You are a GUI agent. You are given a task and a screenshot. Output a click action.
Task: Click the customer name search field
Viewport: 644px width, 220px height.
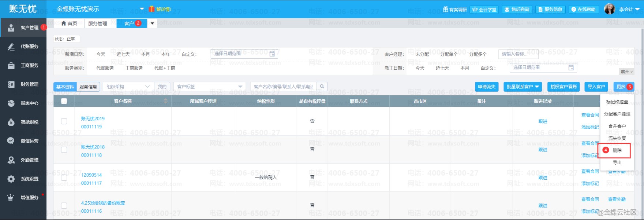(x=283, y=87)
